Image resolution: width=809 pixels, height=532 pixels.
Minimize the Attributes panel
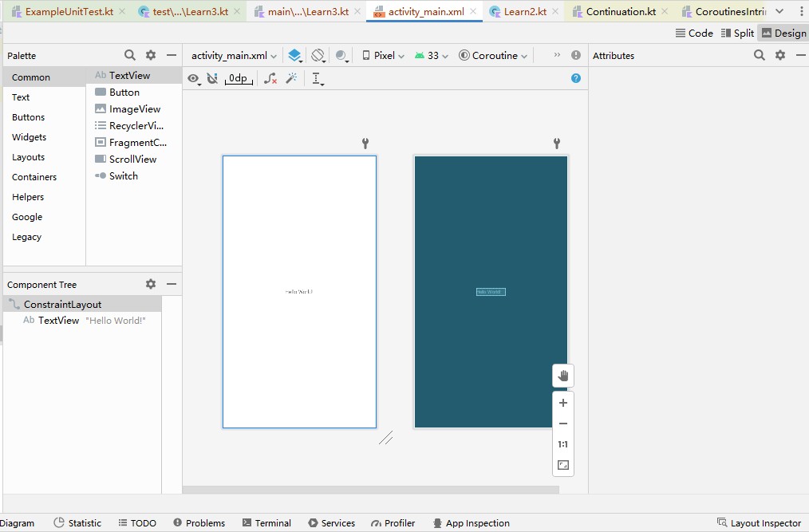tap(801, 55)
